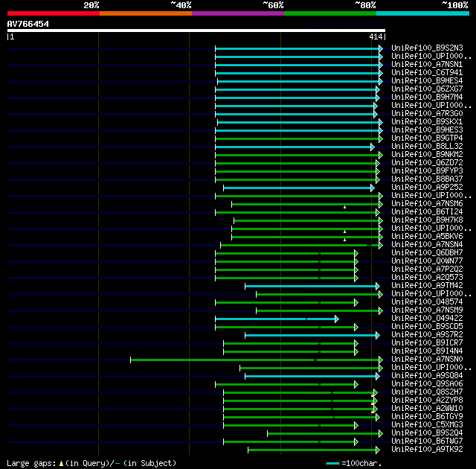Select the UniRef100_B6TI24 label
The height and width of the screenshot is (469, 476).
(x=427, y=212)
